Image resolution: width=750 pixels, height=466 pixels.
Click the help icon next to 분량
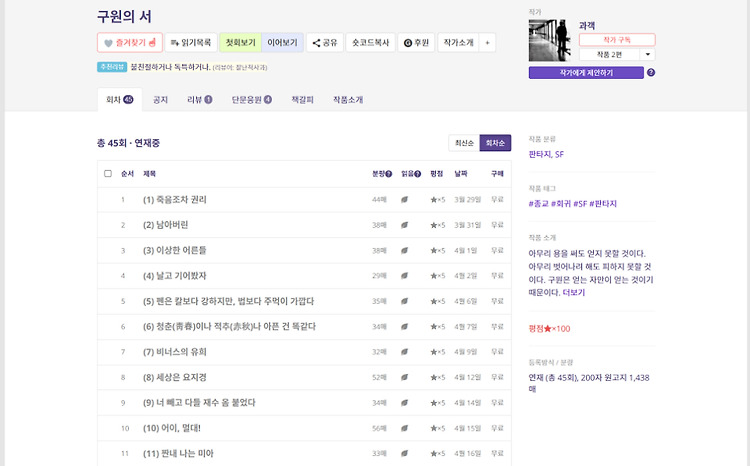click(389, 174)
